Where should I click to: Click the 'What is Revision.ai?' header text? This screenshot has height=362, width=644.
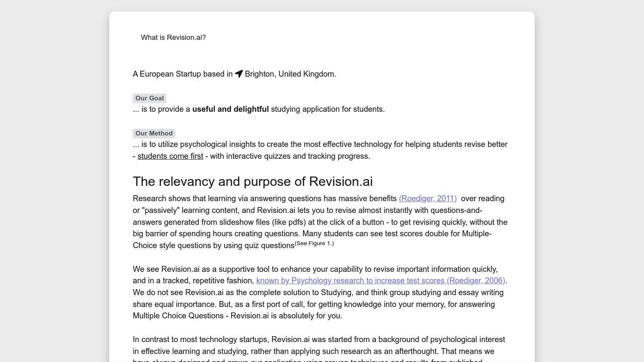(x=173, y=37)
